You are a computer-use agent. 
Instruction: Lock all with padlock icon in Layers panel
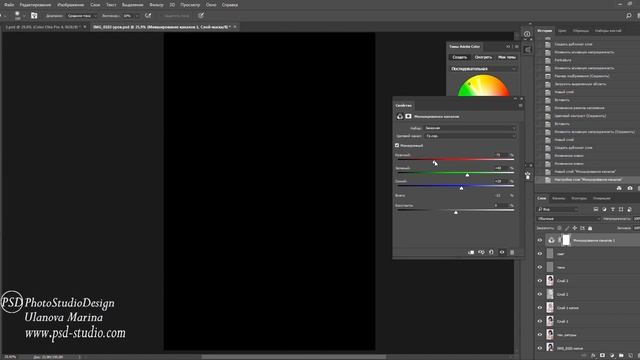pyautogui.click(x=590, y=228)
